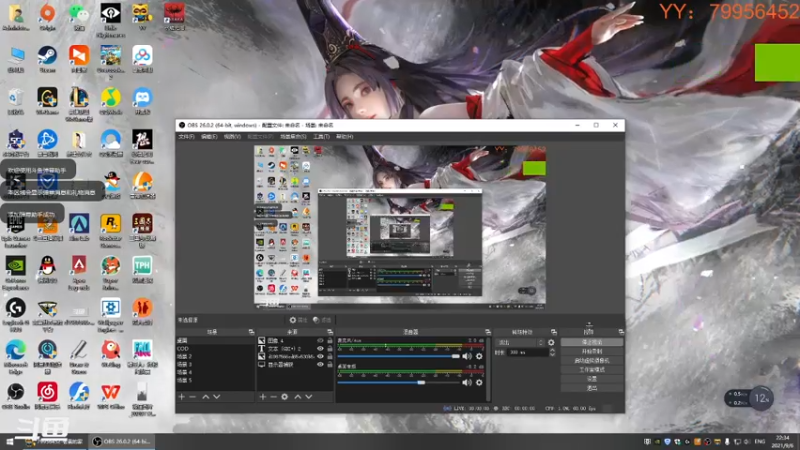Move the selected source up
800x450 pixels.
[x=297, y=396]
